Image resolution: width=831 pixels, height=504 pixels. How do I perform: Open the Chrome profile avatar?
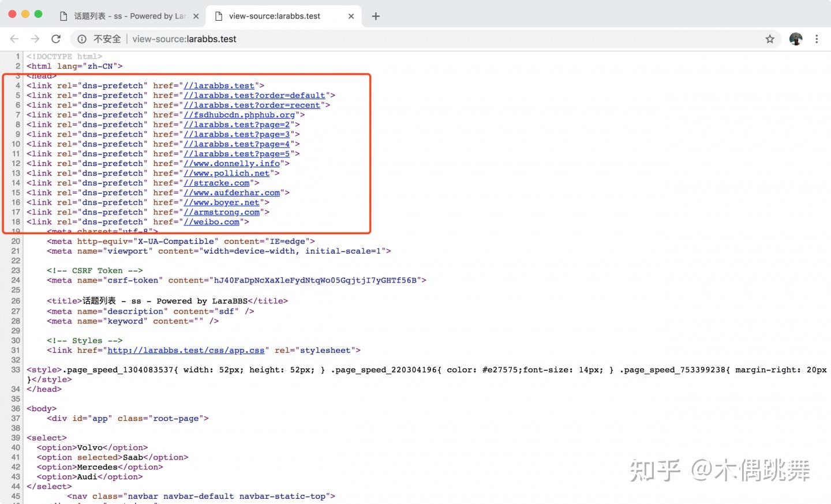796,39
